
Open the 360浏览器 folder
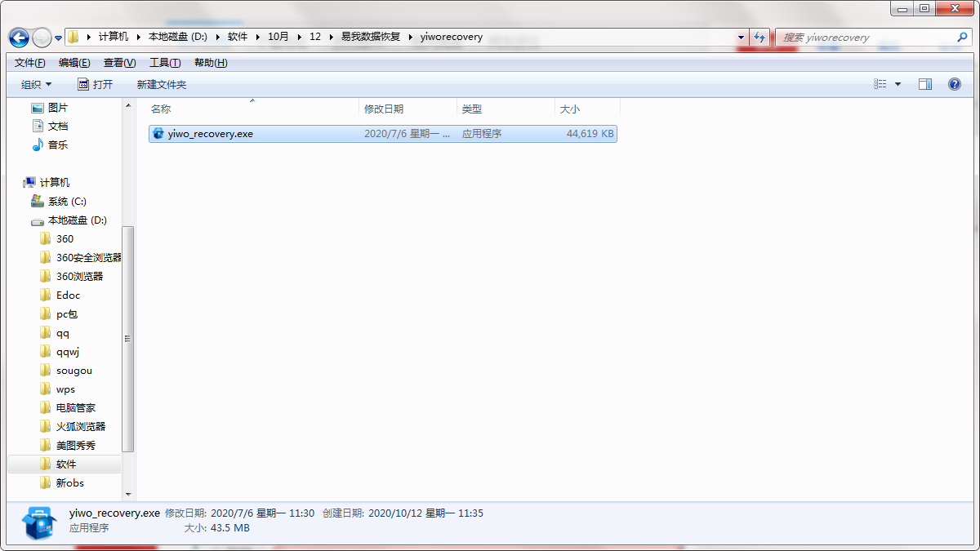pos(71,277)
